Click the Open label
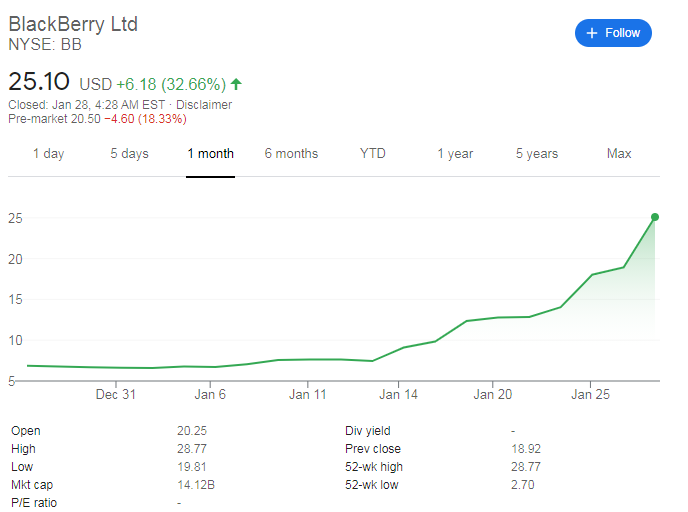688x512 pixels. click(26, 431)
